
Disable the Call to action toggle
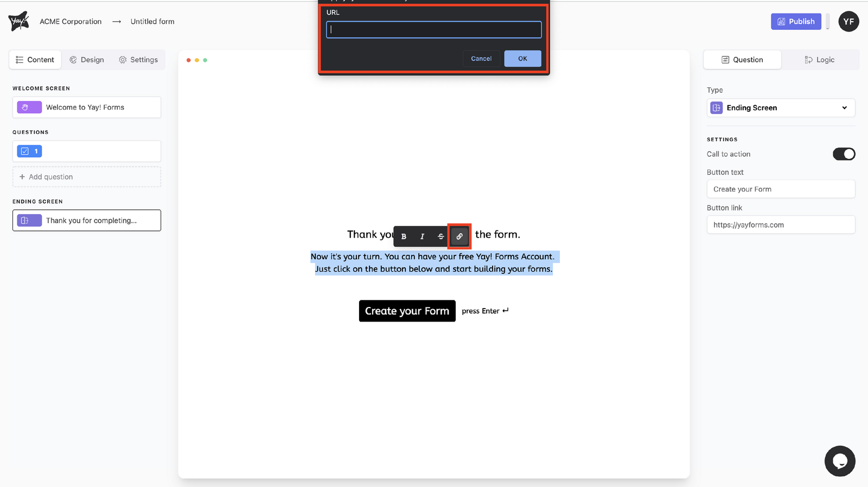pyautogui.click(x=844, y=154)
